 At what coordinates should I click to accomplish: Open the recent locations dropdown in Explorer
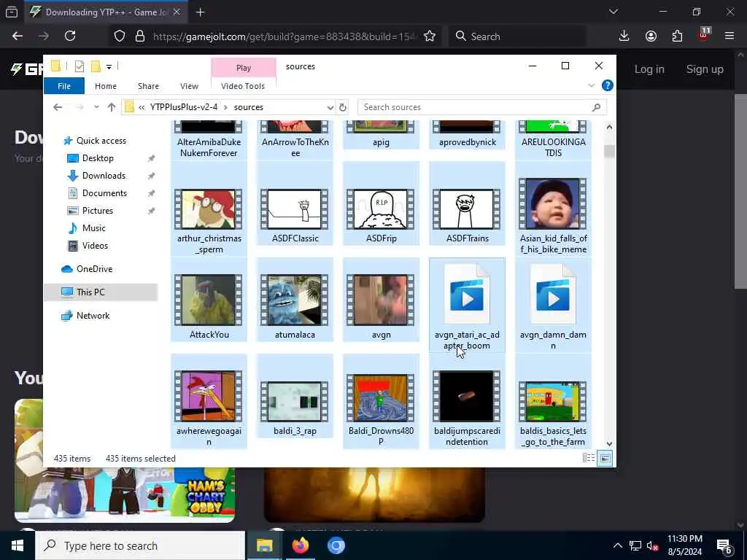tap(96, 107)
